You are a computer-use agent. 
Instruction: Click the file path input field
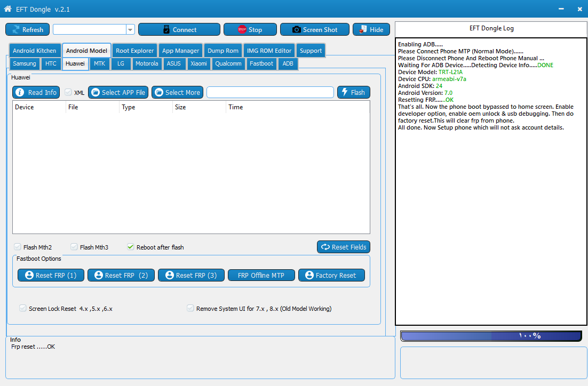tap(270, 92)
